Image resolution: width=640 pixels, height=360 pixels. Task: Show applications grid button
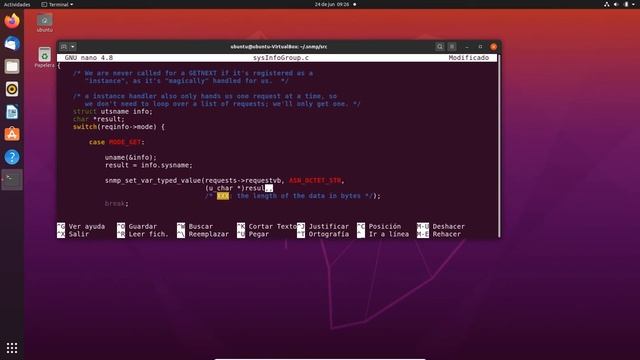click(12, 348)
